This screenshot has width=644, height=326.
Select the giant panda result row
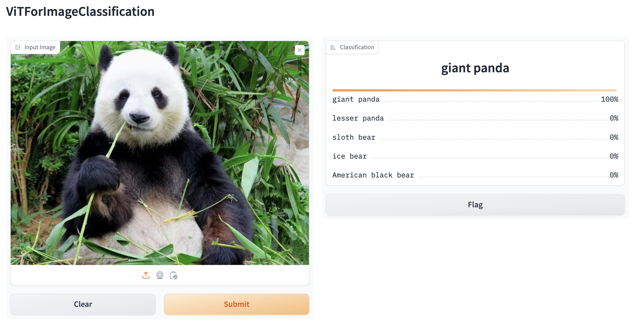click(x=356, y=99)
